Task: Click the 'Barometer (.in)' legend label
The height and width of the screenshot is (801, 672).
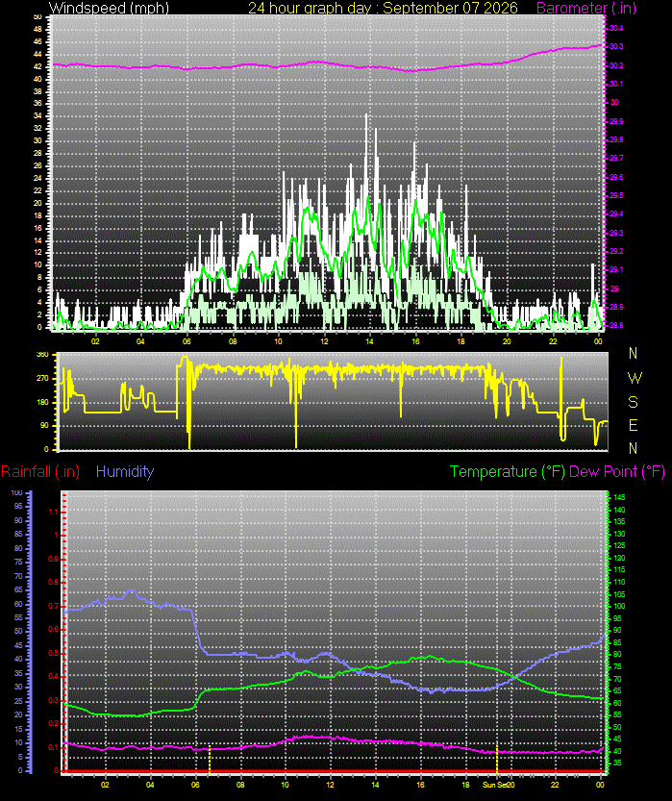Action: pyautogui.click(x=586, y=8)
